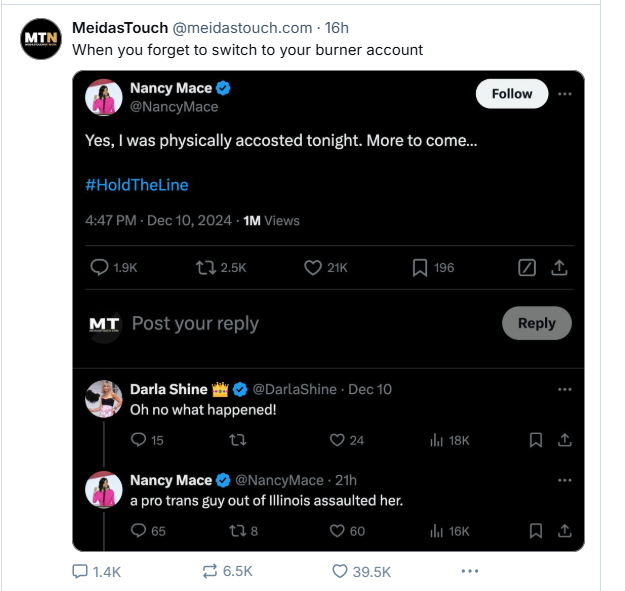The height and width of the screenshot is (591, 625).
Task: Share Nancy Mace's main tweet
Action: (560, 267)
